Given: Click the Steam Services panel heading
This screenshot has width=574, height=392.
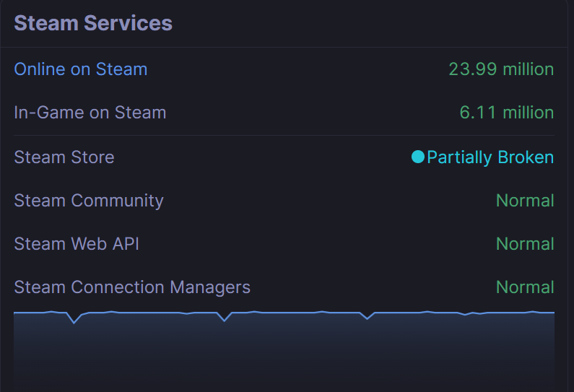Looking at the screenshot, I should [x=93, y=23].
